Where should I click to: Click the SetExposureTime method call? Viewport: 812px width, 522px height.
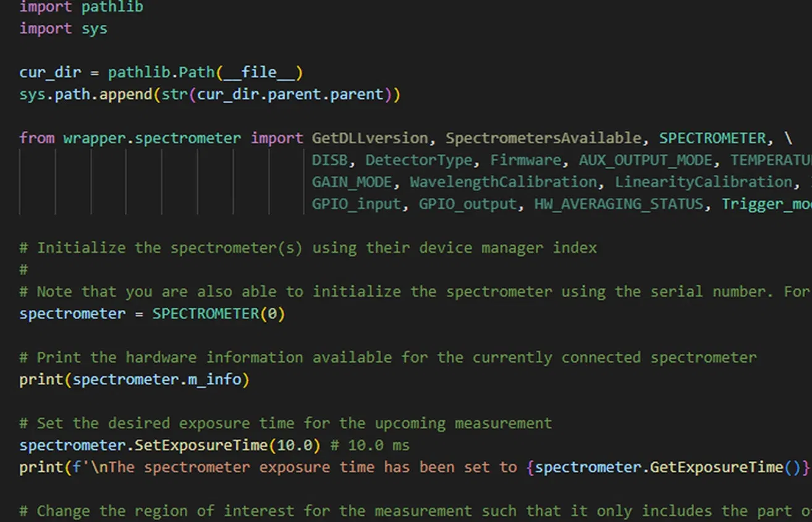tap(200, 445)
